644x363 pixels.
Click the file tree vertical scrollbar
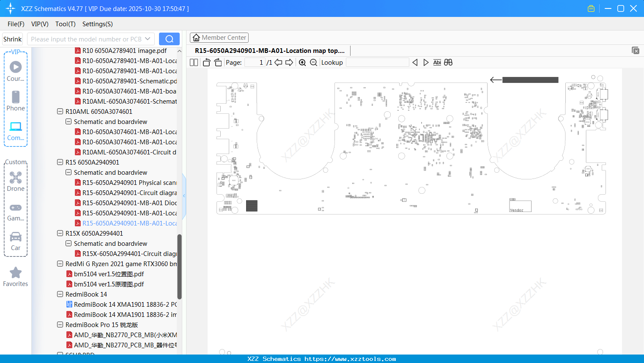(x=179, y=267)
